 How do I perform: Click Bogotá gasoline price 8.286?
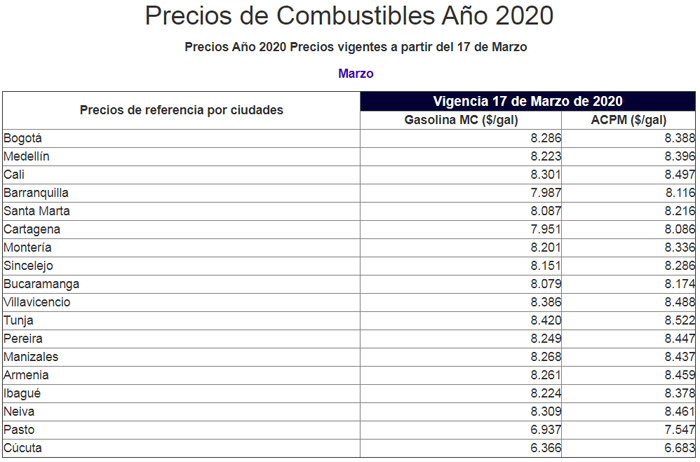coord(544,138)
